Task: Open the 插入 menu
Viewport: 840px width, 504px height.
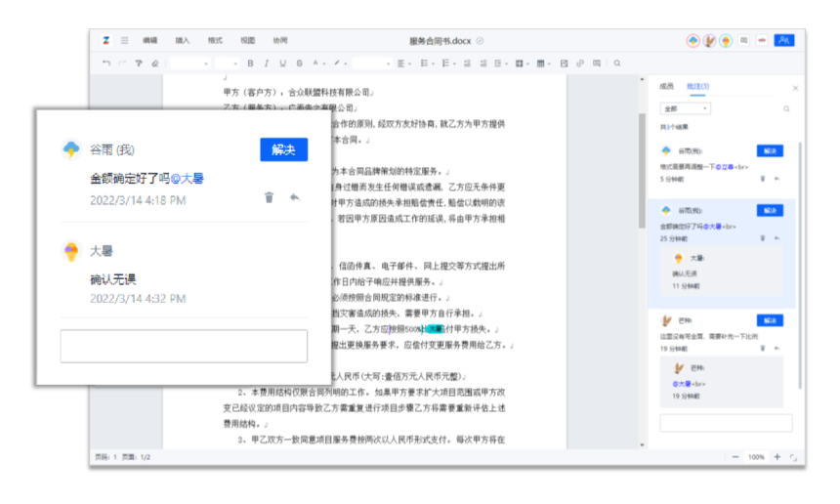Action: pyautogui.click(x=183, y=40)
